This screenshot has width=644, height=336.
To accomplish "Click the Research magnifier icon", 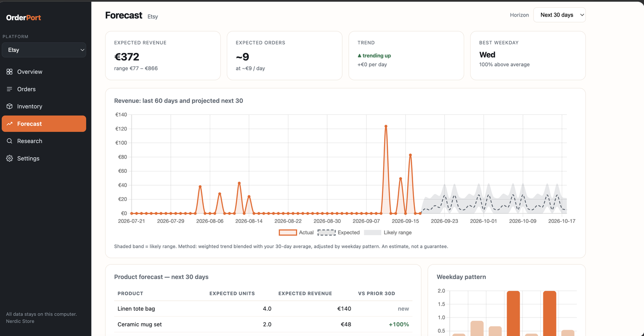I will pos(9,141).
